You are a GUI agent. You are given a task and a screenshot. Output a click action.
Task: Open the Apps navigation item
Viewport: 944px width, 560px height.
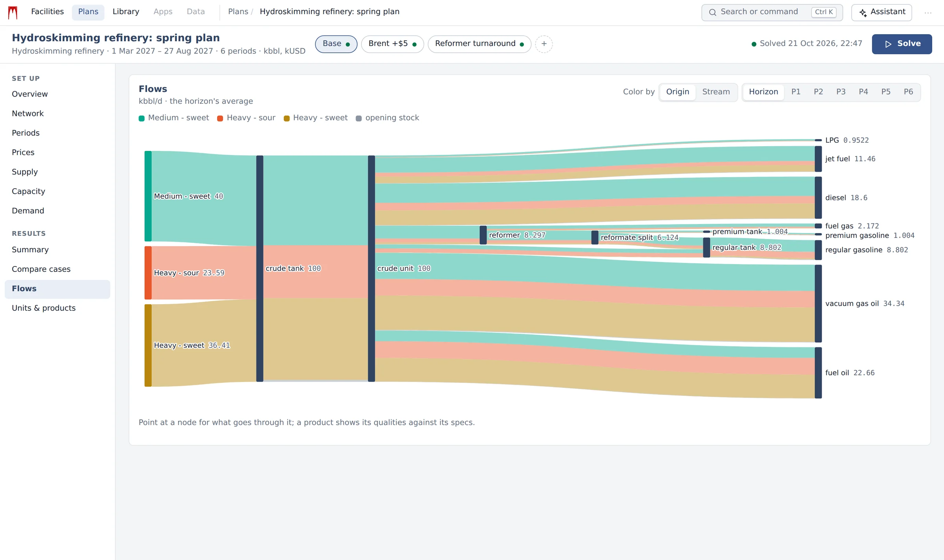pos(163,12)
